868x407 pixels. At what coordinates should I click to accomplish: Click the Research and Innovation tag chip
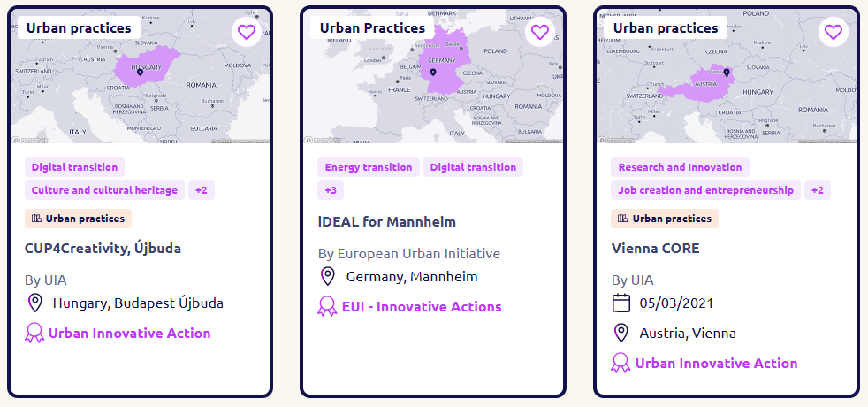coord(680,167)
